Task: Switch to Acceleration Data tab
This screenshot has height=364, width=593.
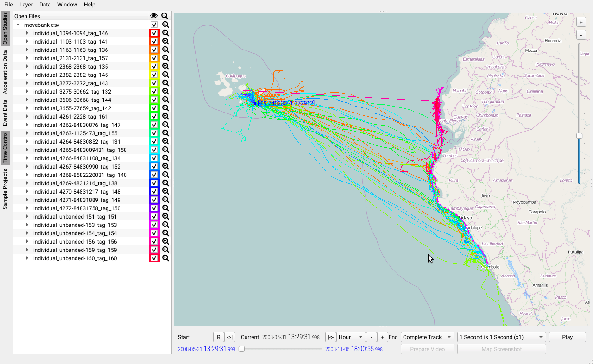Action: (5, 72)
